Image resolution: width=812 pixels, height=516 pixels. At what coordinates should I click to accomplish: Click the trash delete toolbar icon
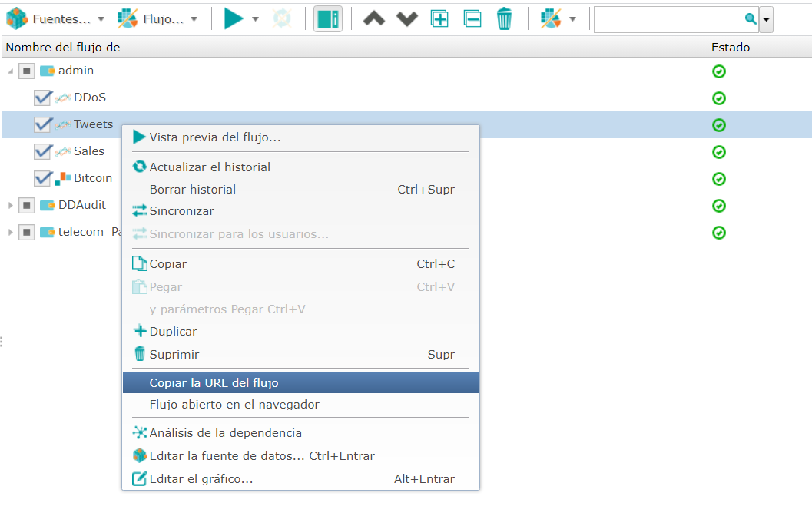pos(504,18)
